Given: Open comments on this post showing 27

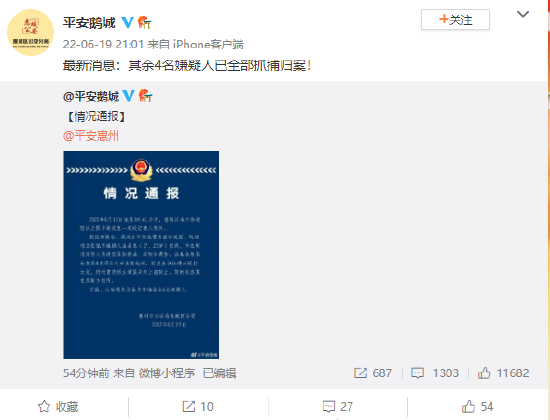Looking at the screenshot, I should point(337,407).
